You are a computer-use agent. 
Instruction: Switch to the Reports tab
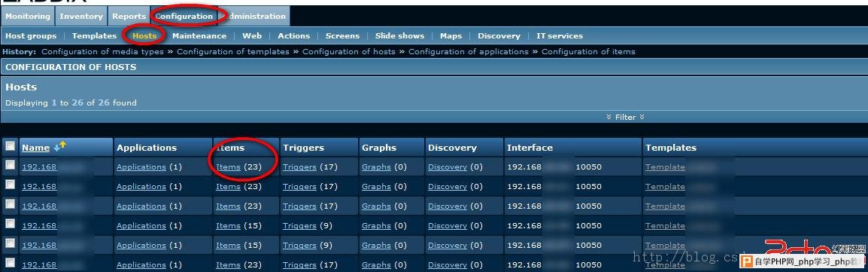[129, 16]
